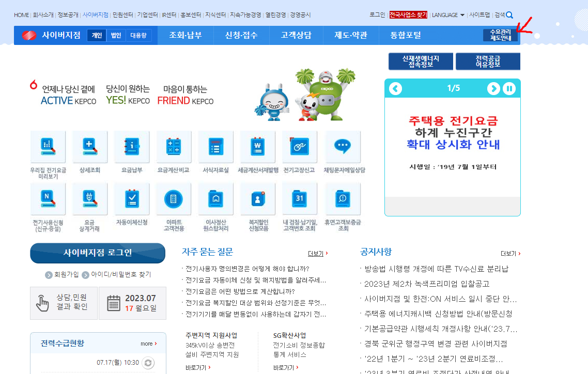The height and width of the screenshot is (374, 588).
Task: Expand the LANGUAGE dropdown
Action: pos(448,15)
